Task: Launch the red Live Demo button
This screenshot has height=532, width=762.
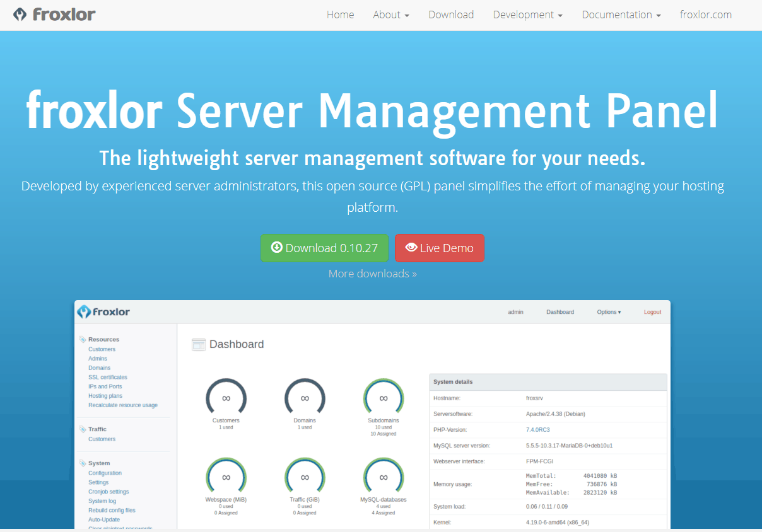Action: click(439, 248)
